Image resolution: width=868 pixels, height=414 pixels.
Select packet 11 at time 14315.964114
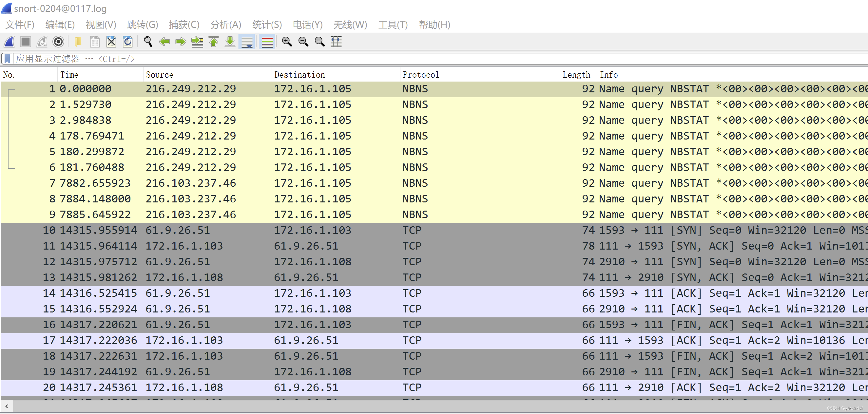[x=434, y=246]
